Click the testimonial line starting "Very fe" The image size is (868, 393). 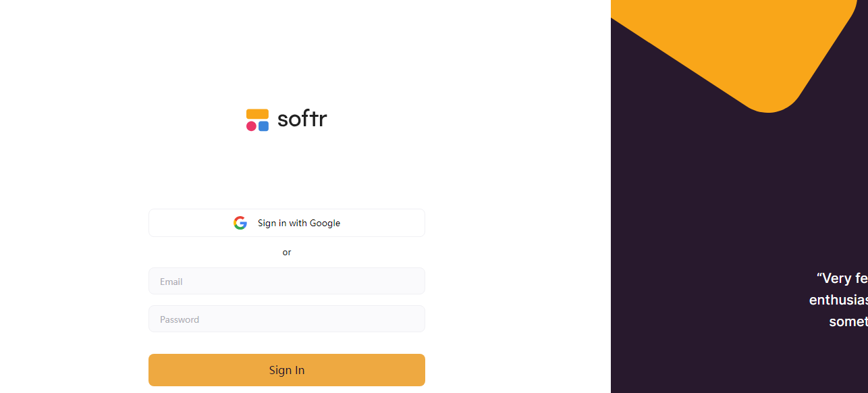tap(842, 278)
